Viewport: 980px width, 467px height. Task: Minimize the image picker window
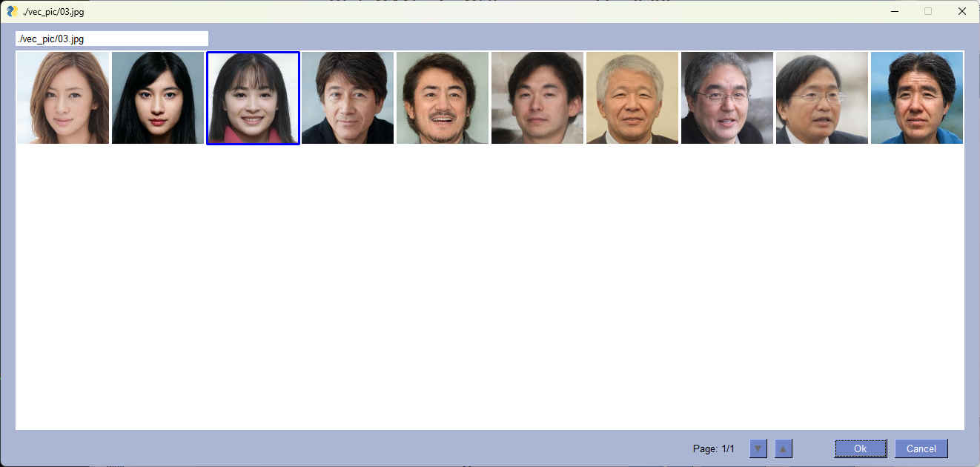click(x=895, y=11)
